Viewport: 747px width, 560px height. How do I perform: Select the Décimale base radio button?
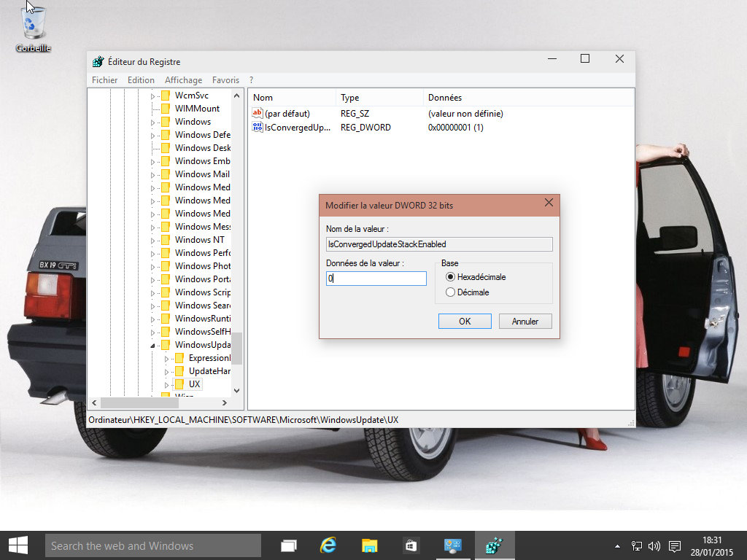tap(450, 292)
